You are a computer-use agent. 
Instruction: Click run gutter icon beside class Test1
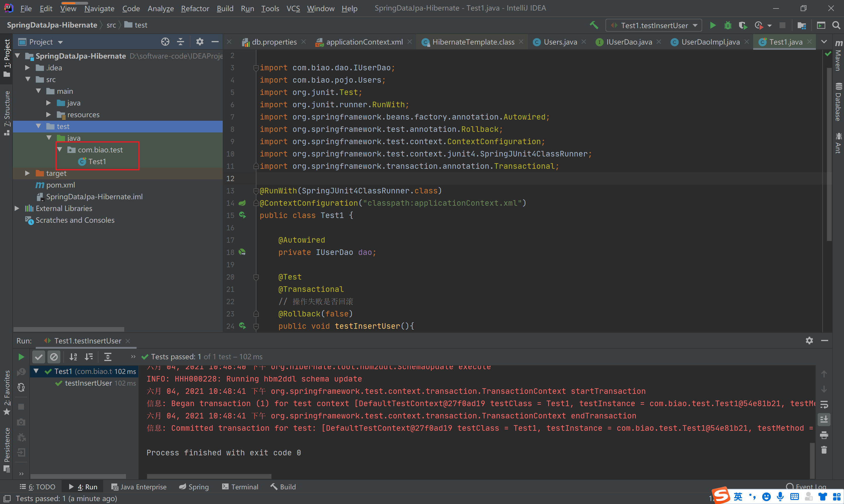242,215
